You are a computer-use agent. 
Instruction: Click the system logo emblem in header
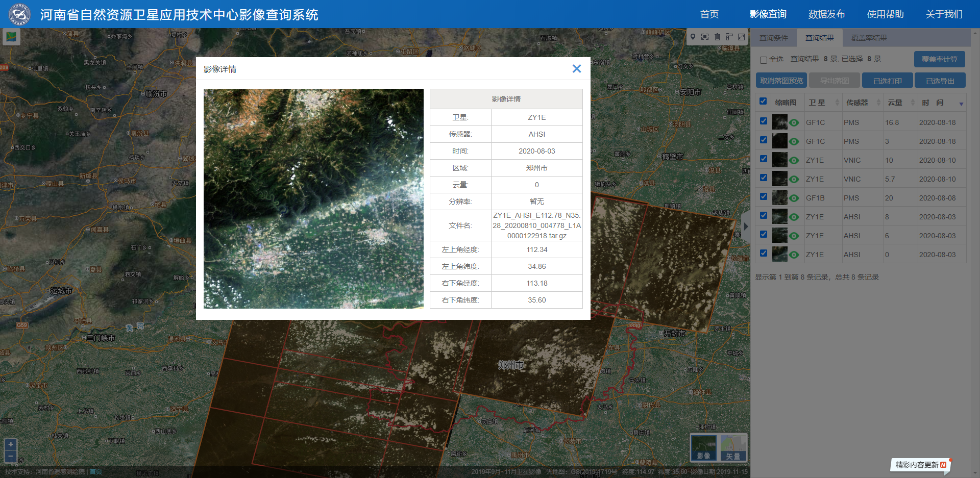19,14
